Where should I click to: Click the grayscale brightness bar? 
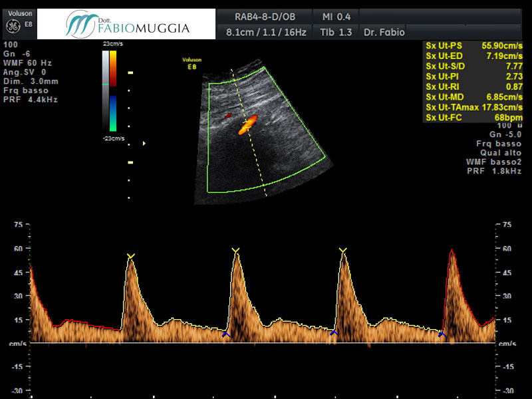105,90
